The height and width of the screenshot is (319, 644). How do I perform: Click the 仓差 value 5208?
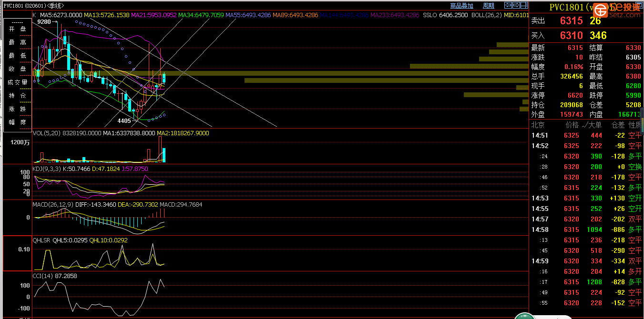[634, 105]
